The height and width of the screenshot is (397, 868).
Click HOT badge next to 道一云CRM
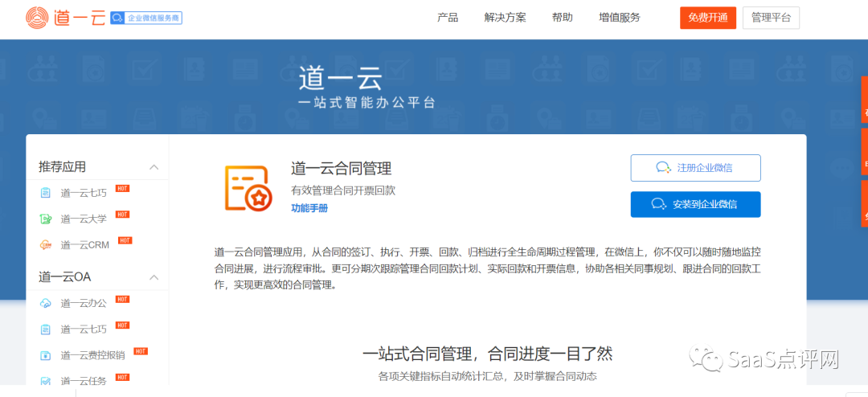point(125,240)
